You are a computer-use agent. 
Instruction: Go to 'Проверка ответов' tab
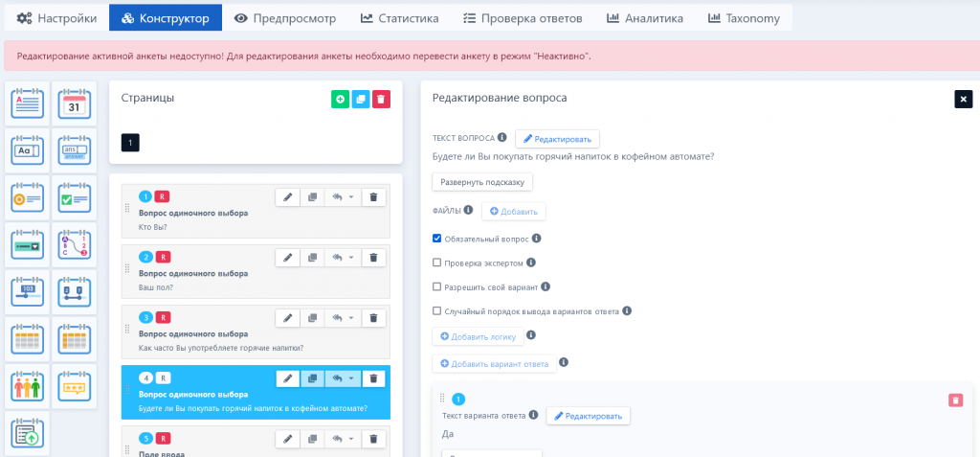point(523,18)
